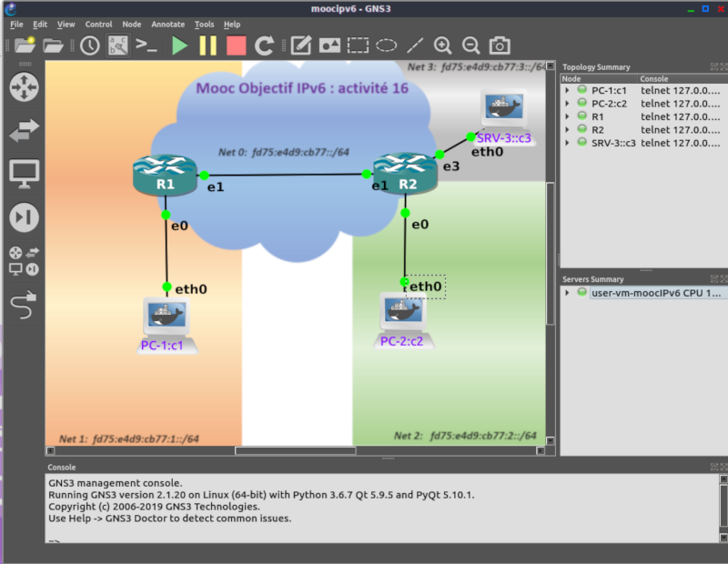Select the PC-1:c1 Docker node
Viewport: 728px width, 564px height.
click(x=167, y=325)
